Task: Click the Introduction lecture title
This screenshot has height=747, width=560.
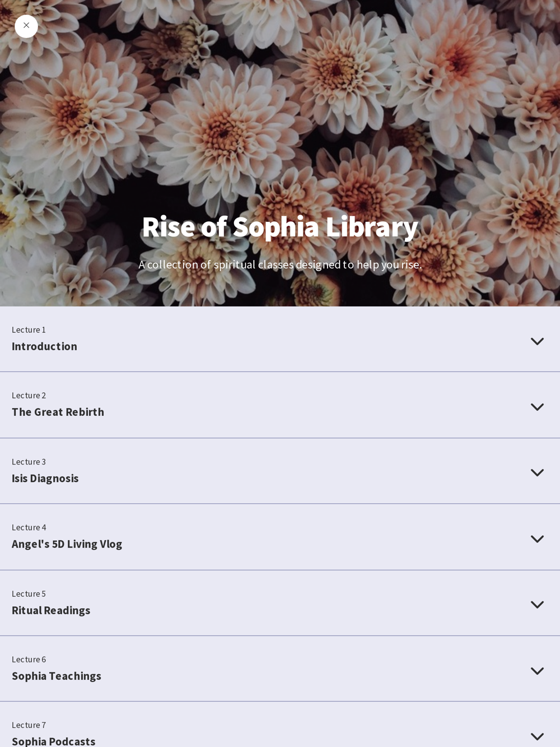Action: tap(45, 346)
